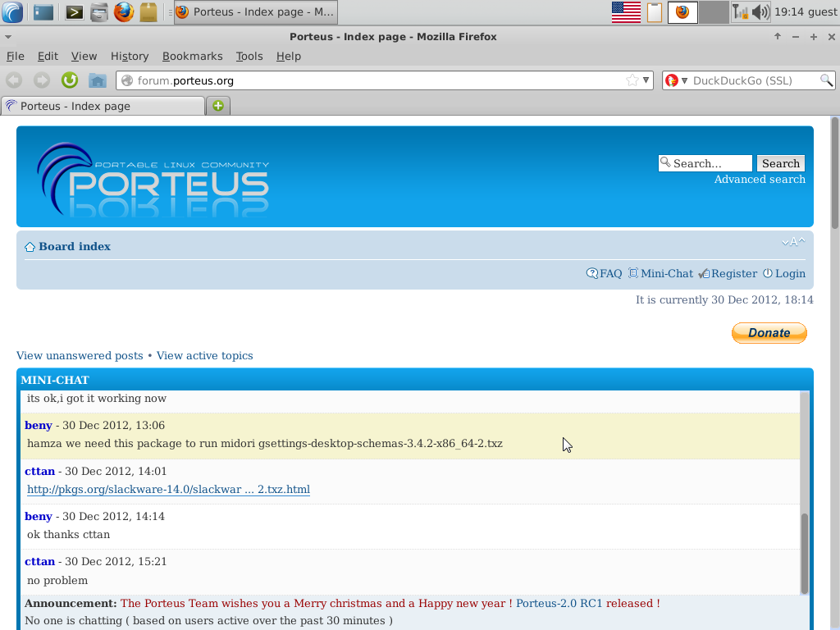840x630 pixels.
Task: Open the Mini-Chat link
Action: point(666,274)
